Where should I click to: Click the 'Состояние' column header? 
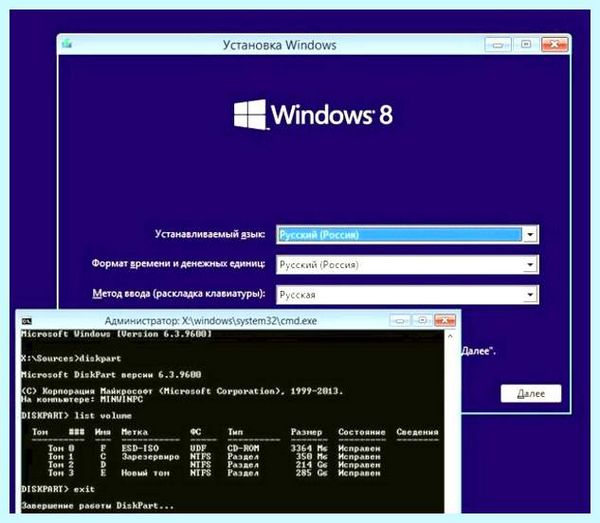tap(362, 432)
